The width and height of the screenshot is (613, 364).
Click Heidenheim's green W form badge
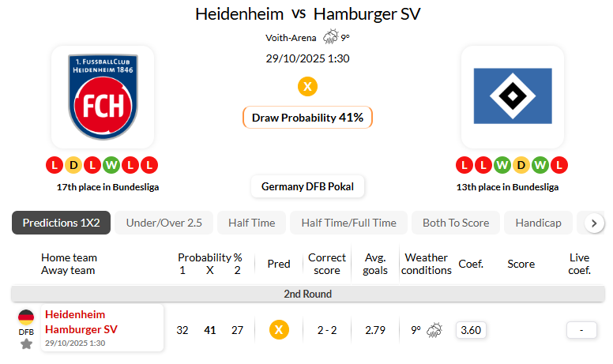click(x=111, y=165)
